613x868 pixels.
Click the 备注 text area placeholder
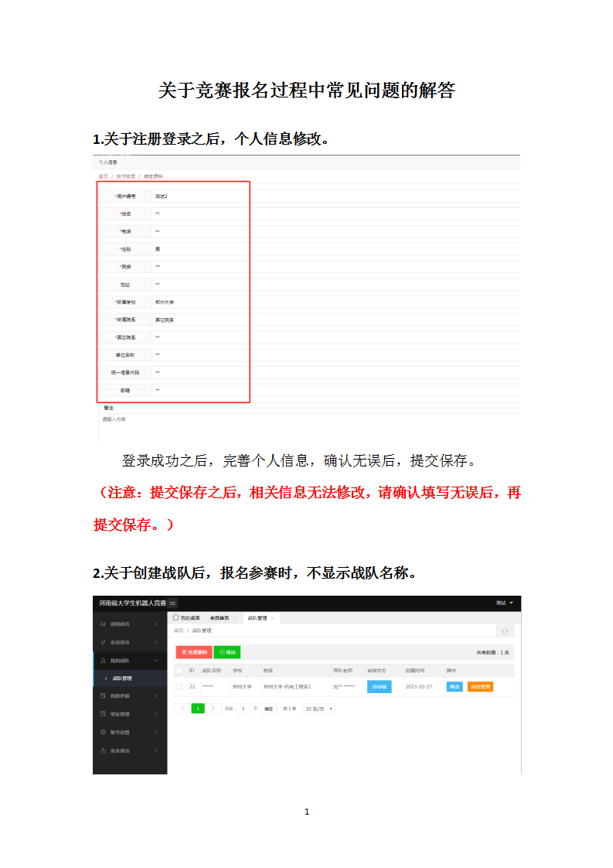(x=114, y=419)
